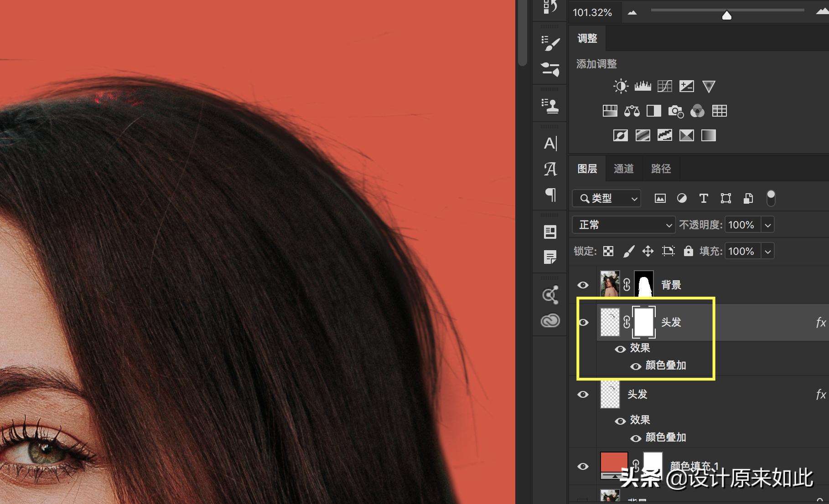Open the blend mode 正常 dropdown

click(623, 225)
